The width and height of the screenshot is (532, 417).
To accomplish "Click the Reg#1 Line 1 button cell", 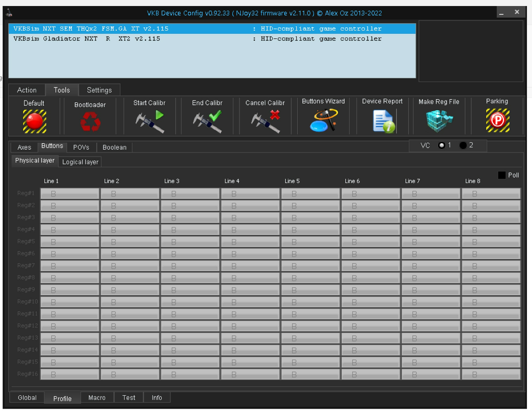I will coord(70,194).
